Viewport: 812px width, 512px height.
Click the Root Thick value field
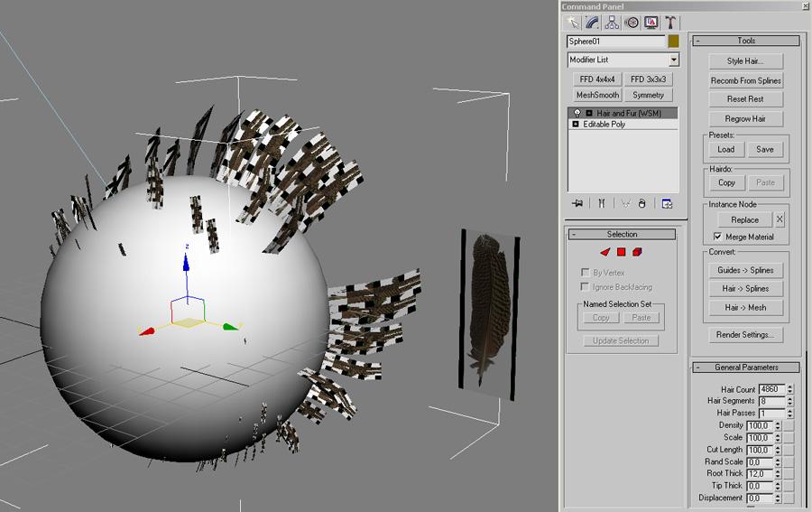coord(760,474)
